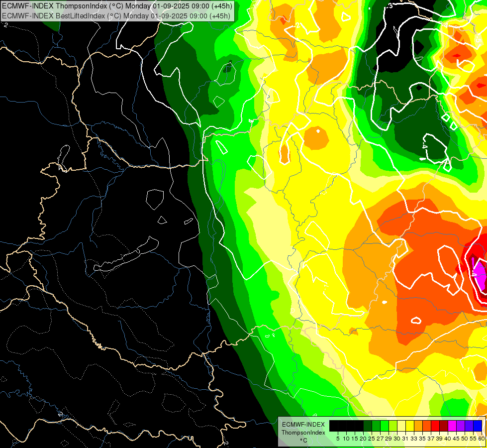
Task: Select the yellow 31–33 legend swatch
Action: coord(410,426)
